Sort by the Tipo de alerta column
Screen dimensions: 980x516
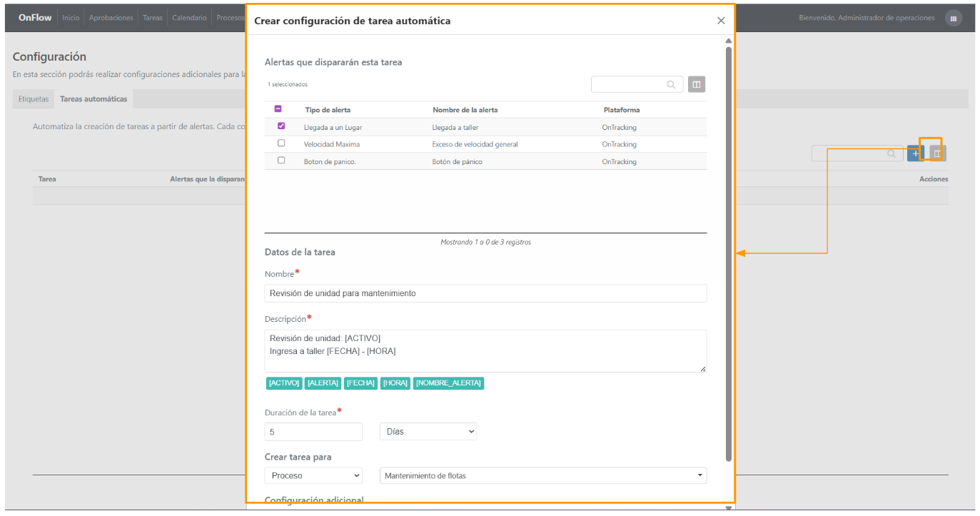click(x=328, y=110)
